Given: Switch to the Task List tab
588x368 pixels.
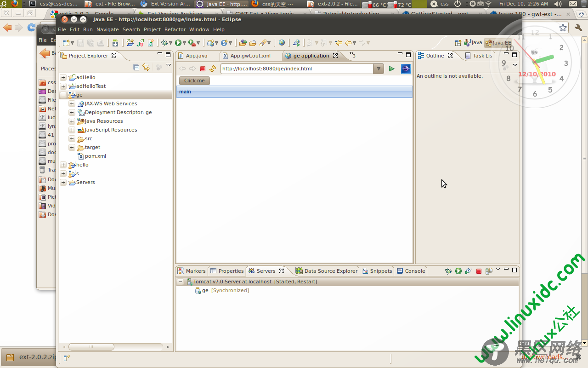Looking at the screenshot, I should pos(478,56).
